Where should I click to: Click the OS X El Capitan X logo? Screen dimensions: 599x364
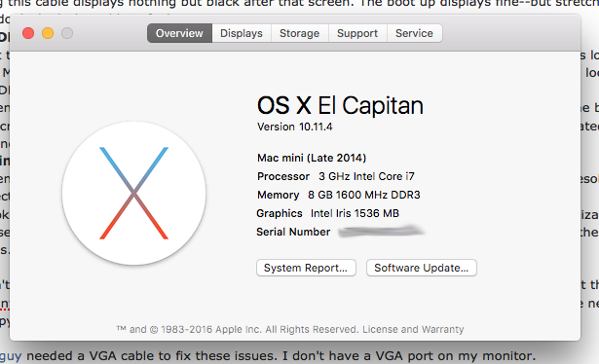coord(134,193)
